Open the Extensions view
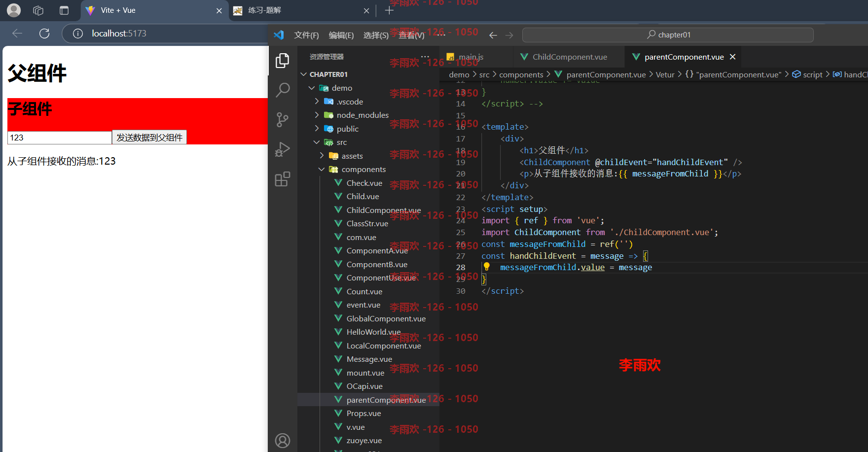 pyautogui.click(x=283, y=179)
